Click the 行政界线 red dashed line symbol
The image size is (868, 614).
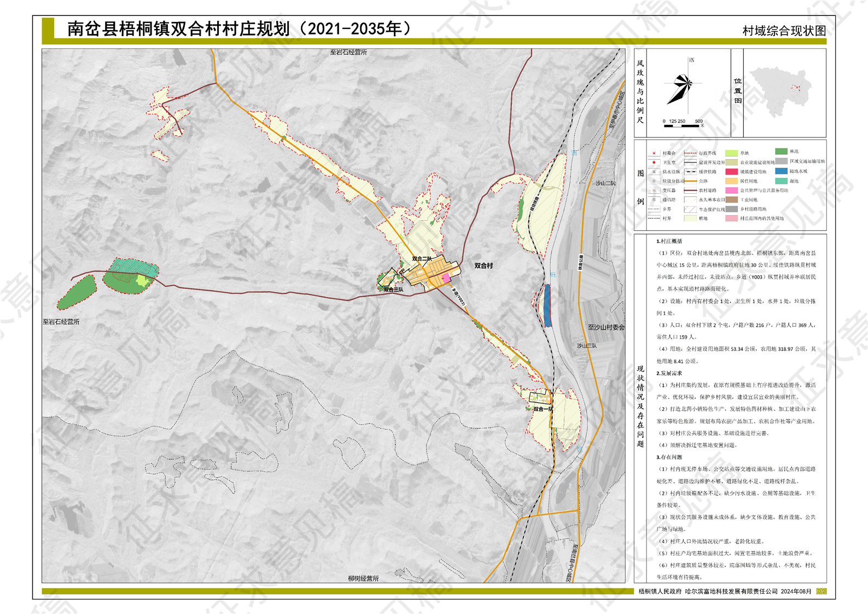pos(690,153)
